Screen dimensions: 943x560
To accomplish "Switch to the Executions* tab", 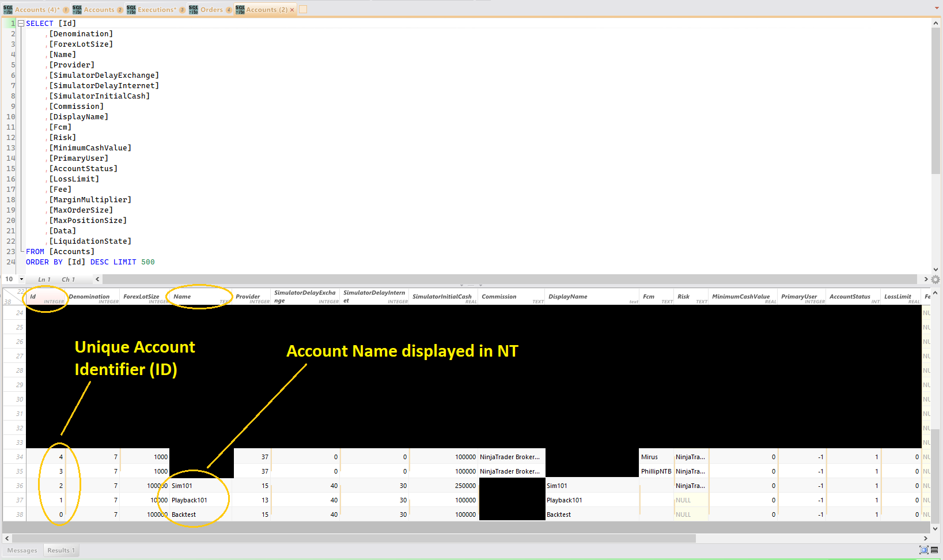I will tap(157, 10).
